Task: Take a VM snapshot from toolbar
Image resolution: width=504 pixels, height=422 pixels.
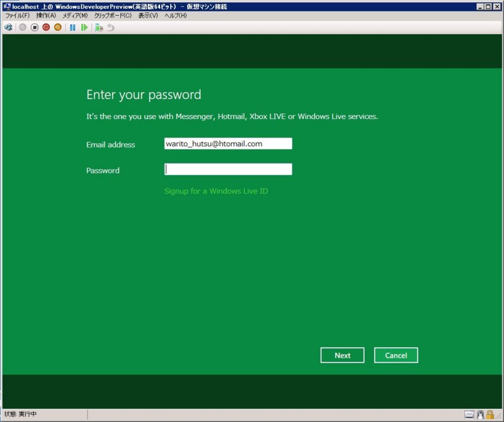Action: 99,28
